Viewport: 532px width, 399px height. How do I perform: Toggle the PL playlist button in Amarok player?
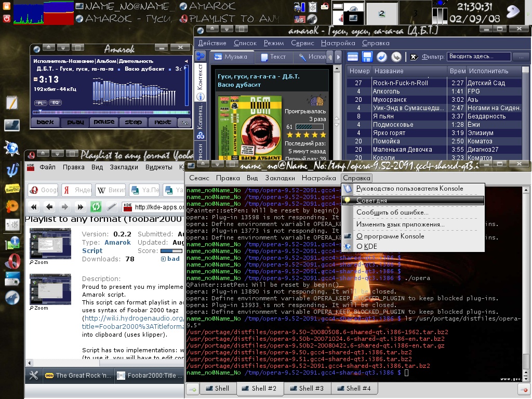pos(41,103)
